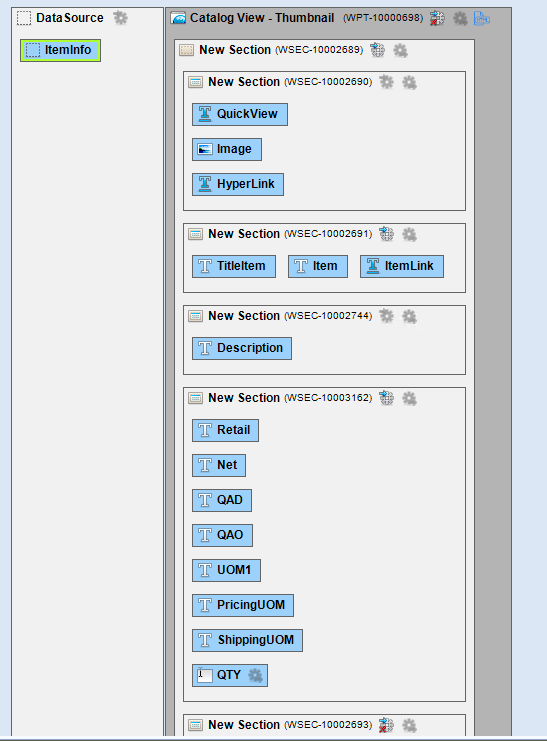Select the Image element
The width and height of the screenshot is (547, 741).
click(x=227, y=149)
